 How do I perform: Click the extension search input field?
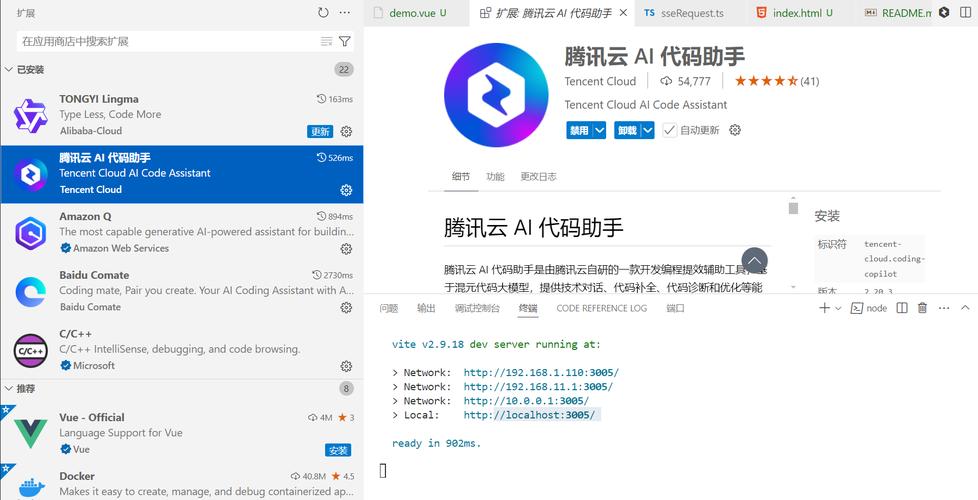pos(165,41)
